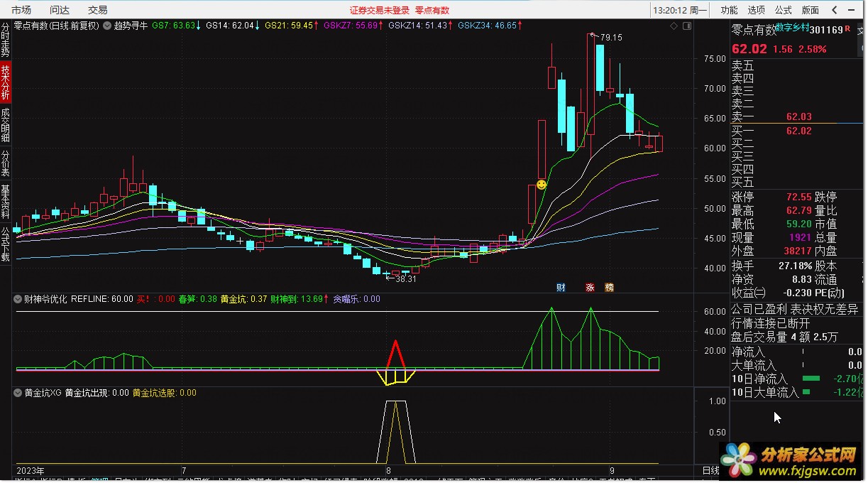Click the 最低 value 59.20
The width and height of the screenshot is (868, 483).
click(x=798, y=224)
